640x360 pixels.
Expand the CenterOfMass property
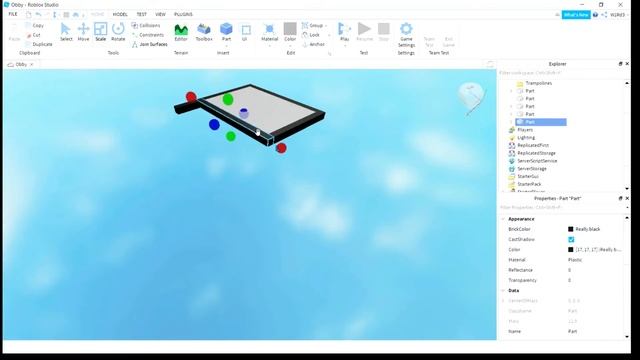(x=503, y=301)
